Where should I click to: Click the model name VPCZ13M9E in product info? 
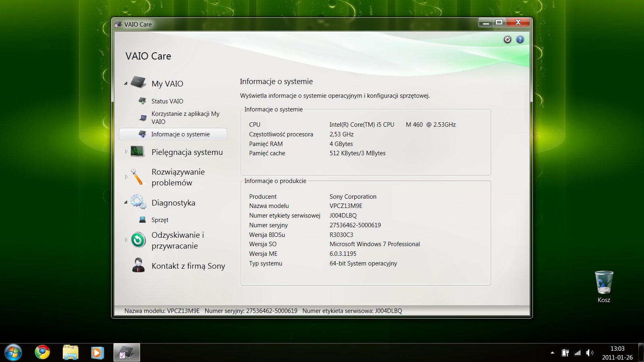(x=346, y=206)
